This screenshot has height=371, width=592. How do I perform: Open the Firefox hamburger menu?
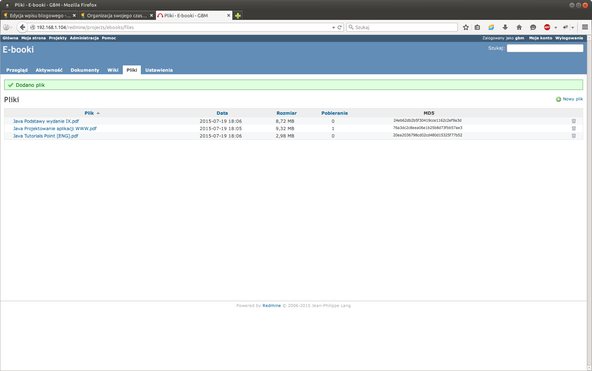point(585,27)
